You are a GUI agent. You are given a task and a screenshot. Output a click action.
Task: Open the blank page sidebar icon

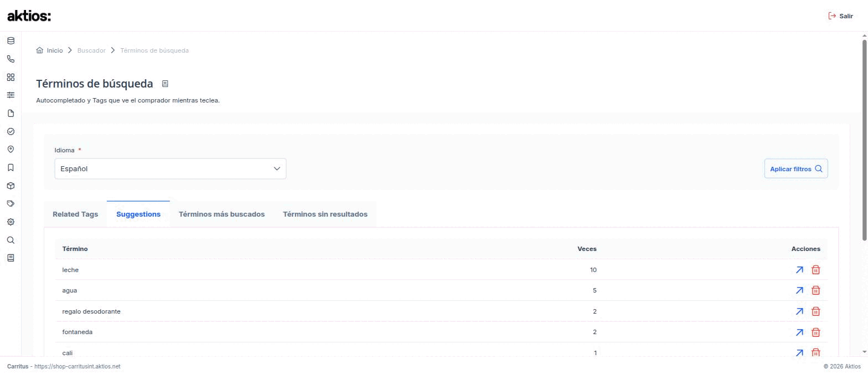click(x=11, y=114)
